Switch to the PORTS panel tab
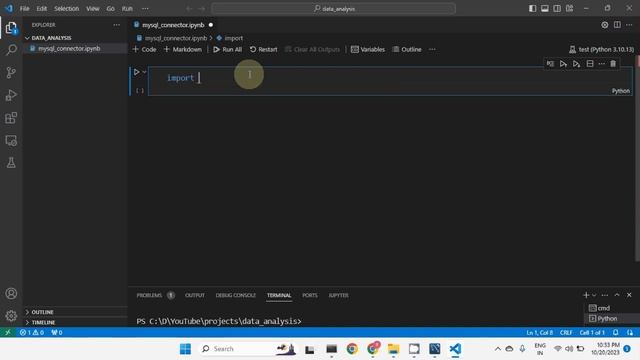This screenshot has width=640, height=360. coord(310,295)
